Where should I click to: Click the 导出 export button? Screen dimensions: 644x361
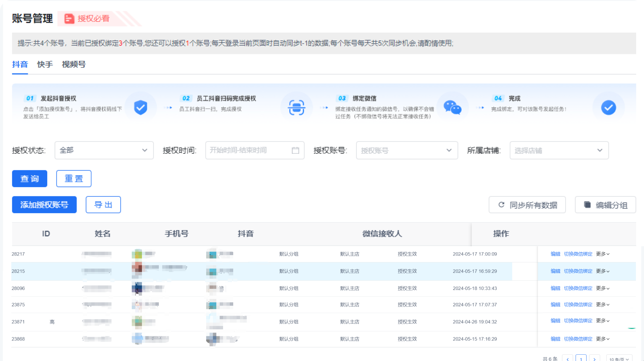pyautogui.click(x=103, y=205)
